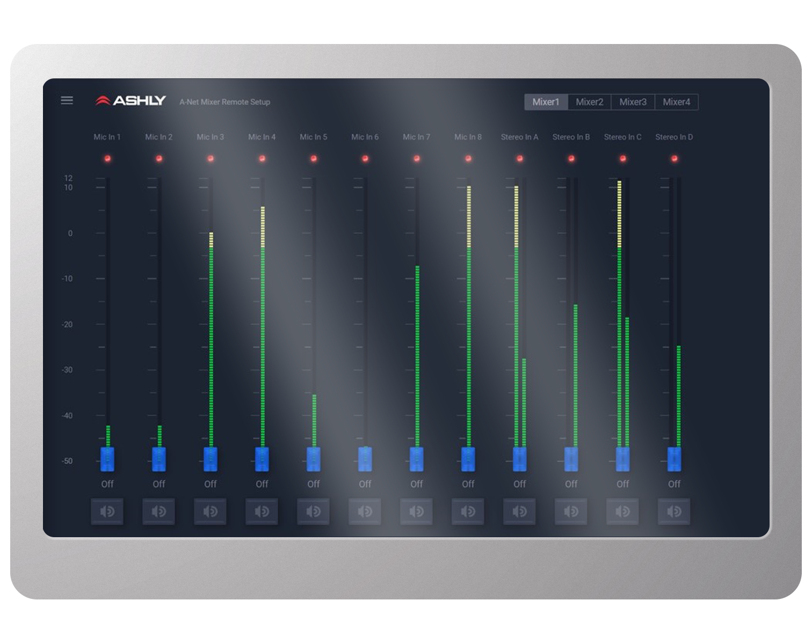Screen dimensions: 812x644
Task: Click the Stereo In D channel label
Action: click(x=674, y=137)
